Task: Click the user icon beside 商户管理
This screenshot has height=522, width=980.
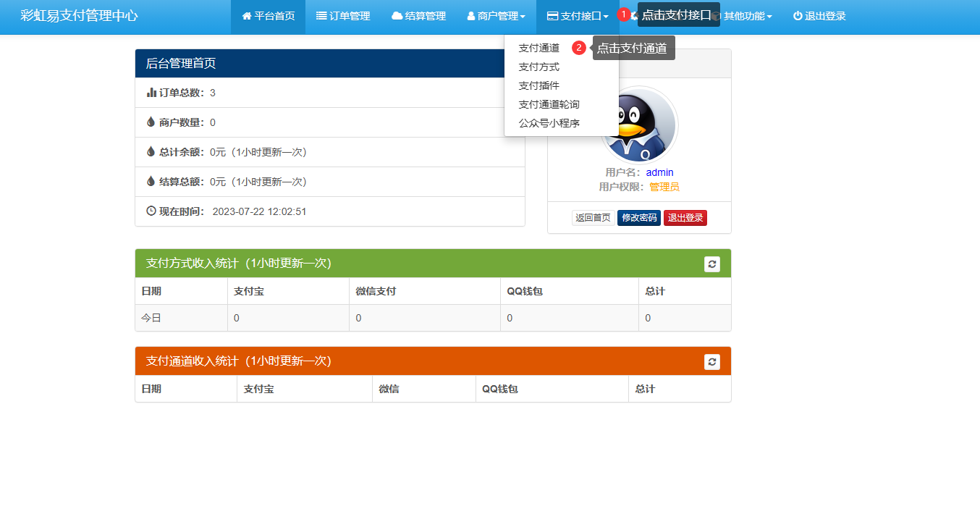Action: pyautogui.click(x=471, y=16)
